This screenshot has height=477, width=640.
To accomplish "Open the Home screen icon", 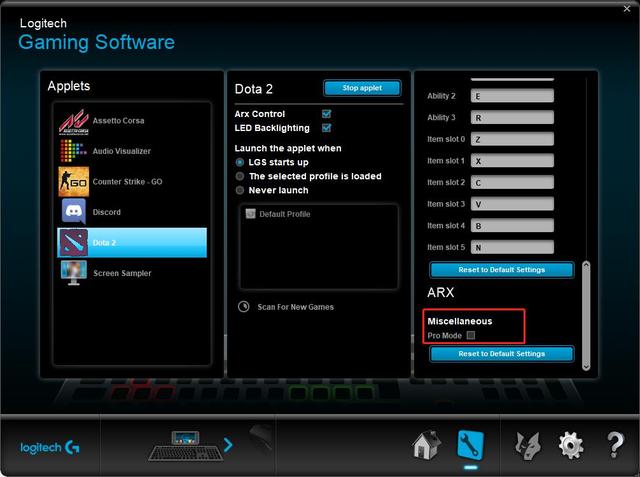I will click(426, 445).
